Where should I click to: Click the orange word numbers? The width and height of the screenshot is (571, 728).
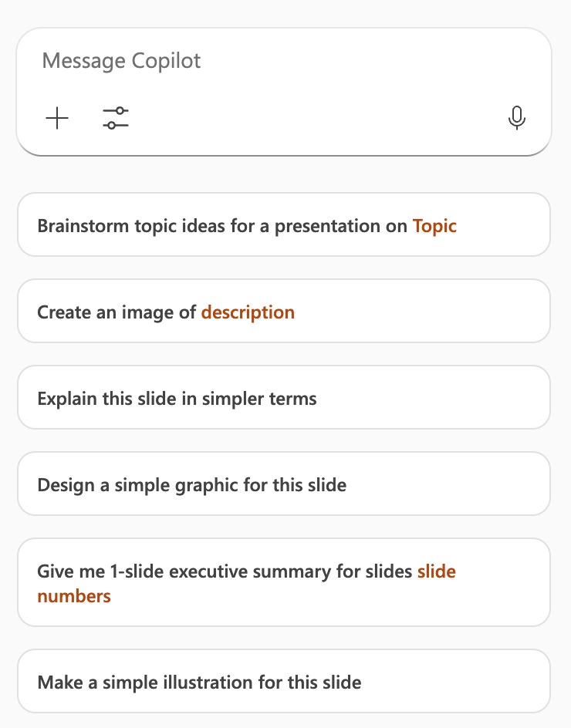point(74,596)
